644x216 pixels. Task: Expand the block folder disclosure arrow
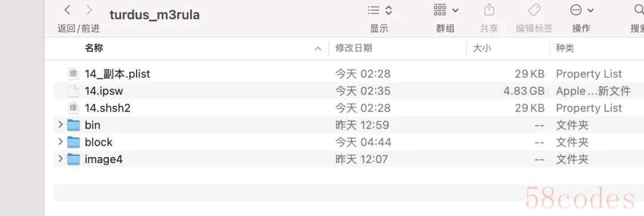60,142
